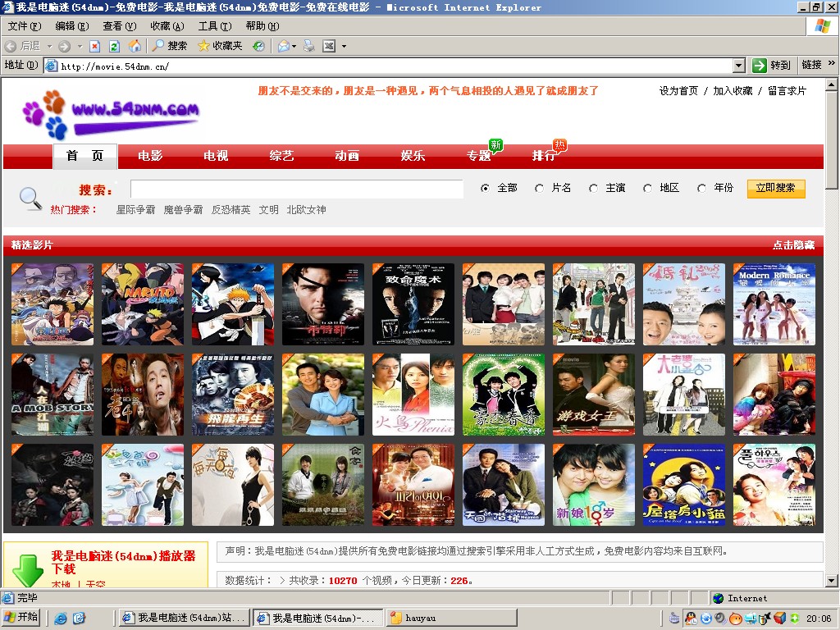
Task: Open the 查看(V) menu
Action: [x=120, y=26]
